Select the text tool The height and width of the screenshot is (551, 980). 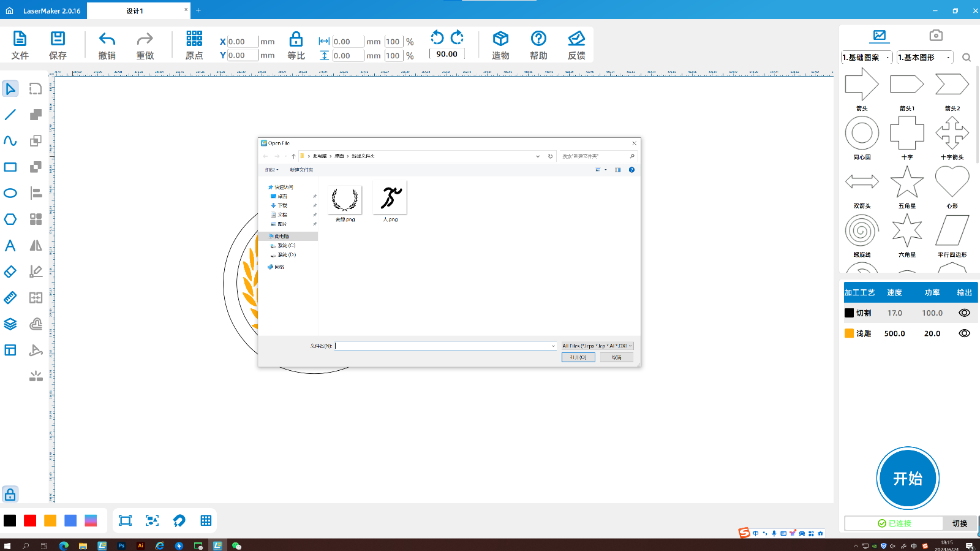pyautogui.click(x=10, y=246)
